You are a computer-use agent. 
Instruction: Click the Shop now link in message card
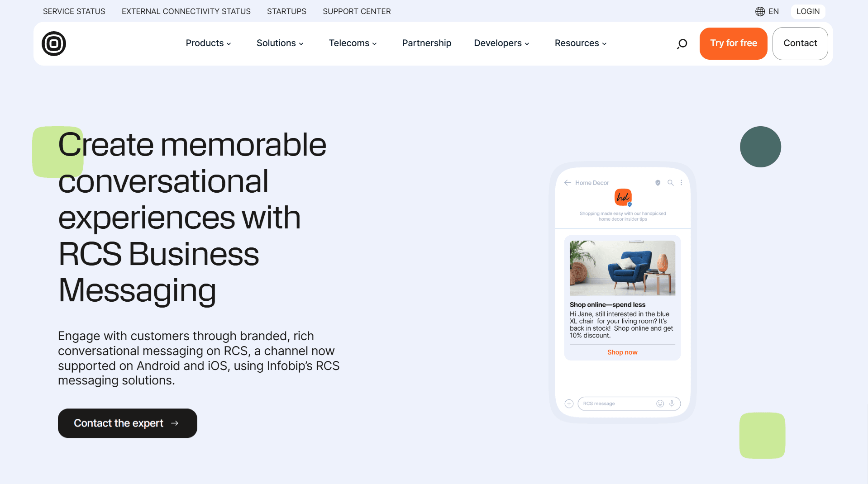tap(622, 352)
